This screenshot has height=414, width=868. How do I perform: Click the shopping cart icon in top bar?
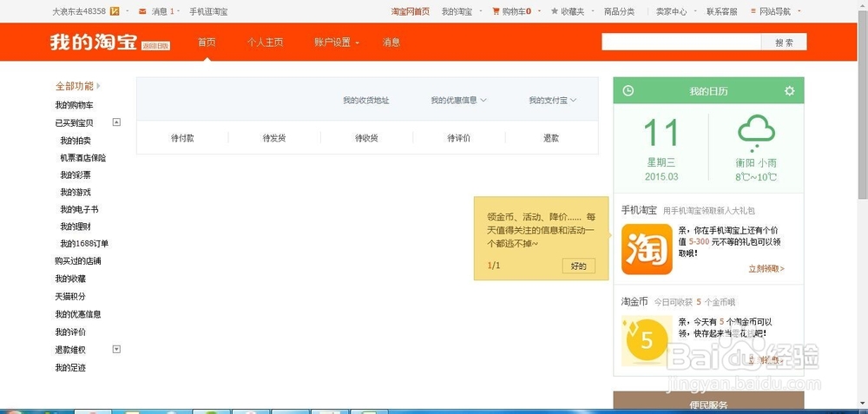click(x=496, y=11)
